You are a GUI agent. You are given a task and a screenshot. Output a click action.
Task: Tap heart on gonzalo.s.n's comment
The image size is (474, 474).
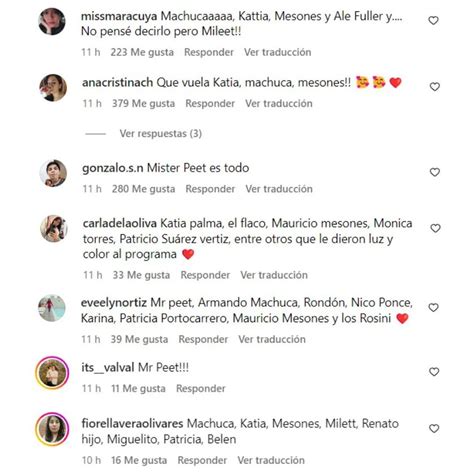[435, 172]
